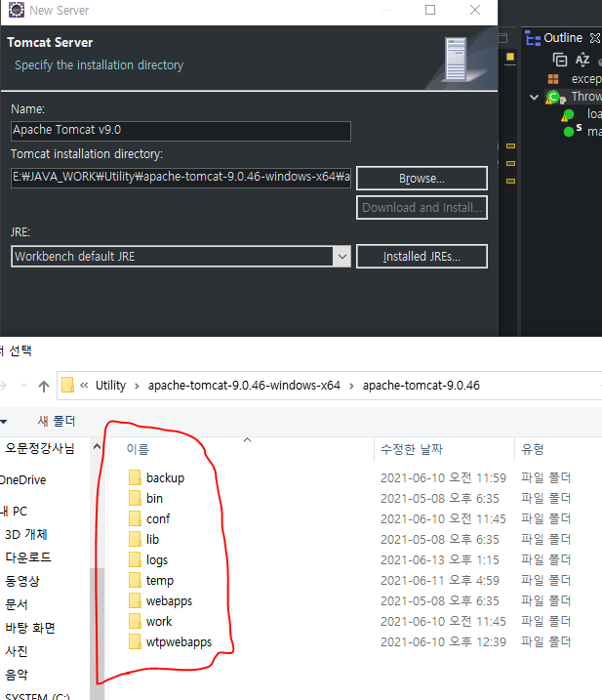602x700 pixels.
Task: Open 다운로드 in navigation pane
Action: tap(28, 557)
